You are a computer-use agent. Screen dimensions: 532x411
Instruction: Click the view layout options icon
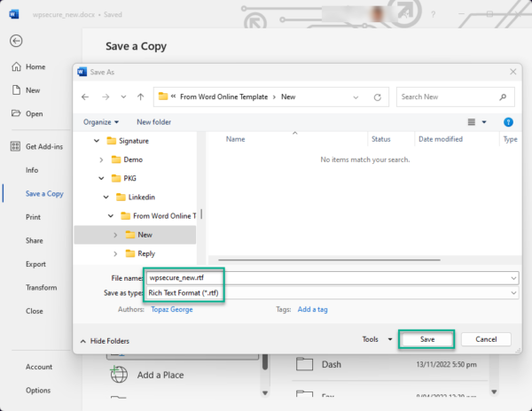coord(473,121)
